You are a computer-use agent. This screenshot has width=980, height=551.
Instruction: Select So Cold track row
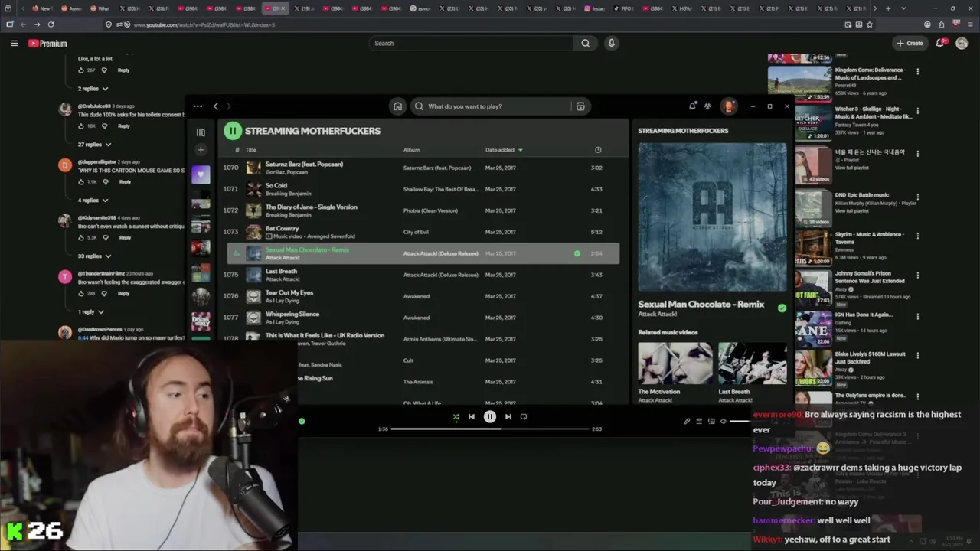pos(423,189)
